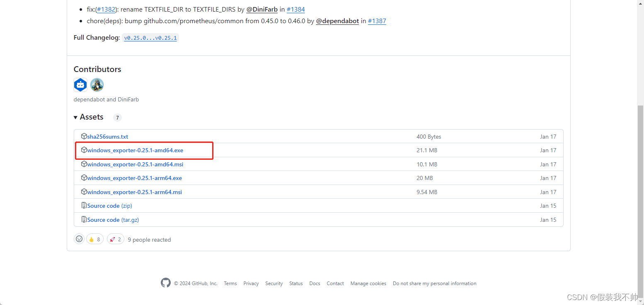Click package icon beside windows_exporter-0.25.1-amd64.msi
Viewport: 644px width, 305px height.
tap(84, 164)
